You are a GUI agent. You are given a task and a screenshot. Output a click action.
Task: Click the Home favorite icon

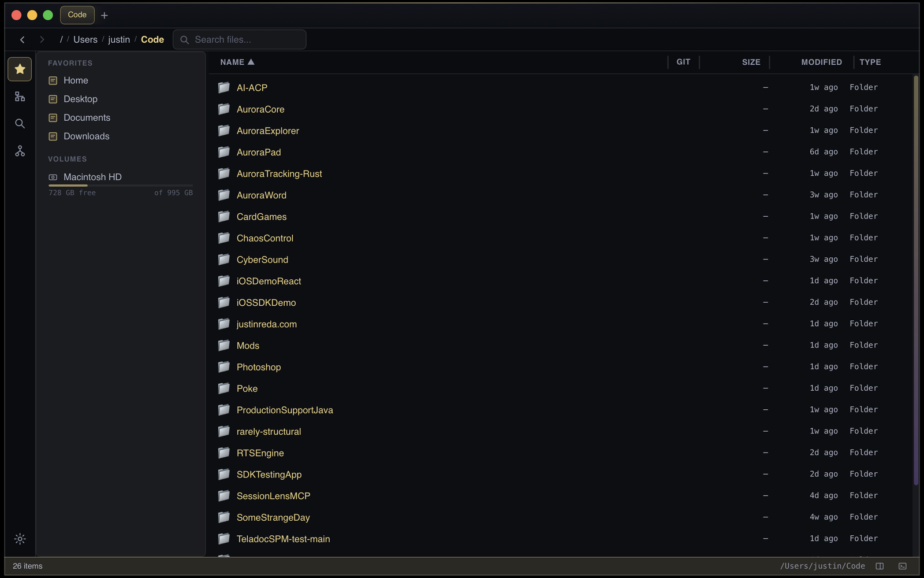(53, 80)
